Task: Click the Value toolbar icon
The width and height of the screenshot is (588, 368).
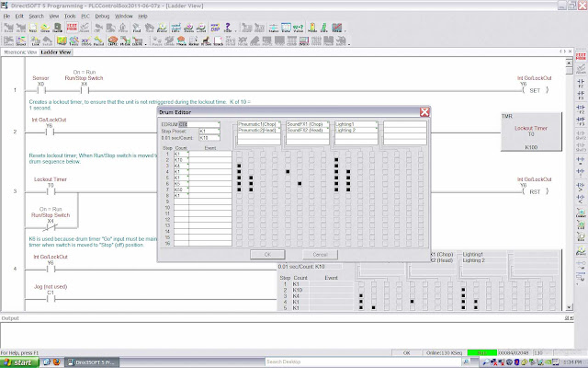Action: pyautogui.click(x=298, y=28)
